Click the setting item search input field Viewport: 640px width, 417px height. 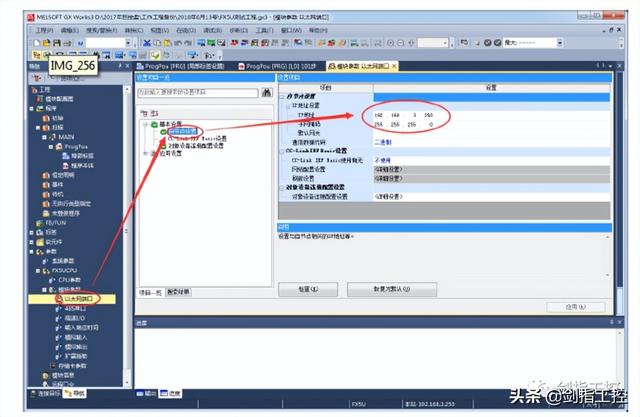(198, 93)
